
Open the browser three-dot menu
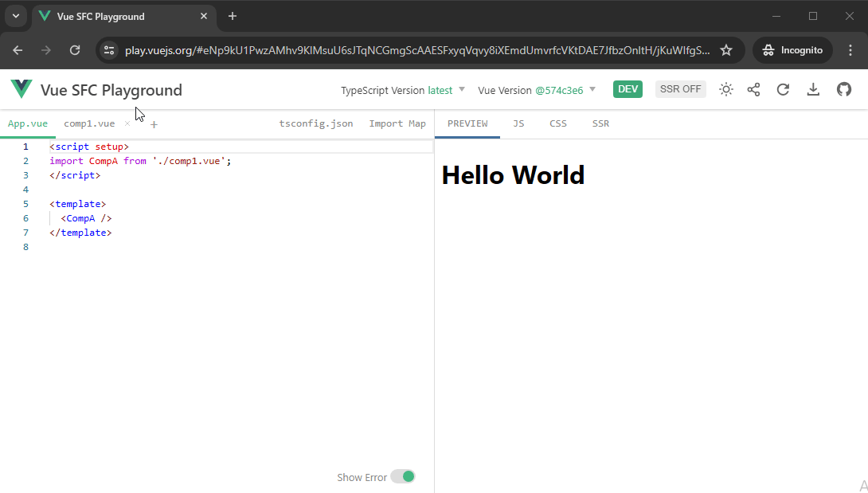(850, 50)
